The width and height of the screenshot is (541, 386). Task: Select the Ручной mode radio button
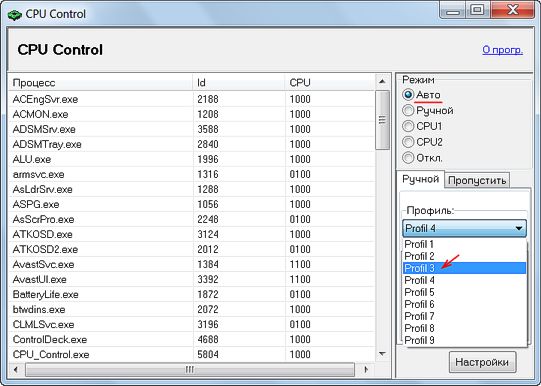[408, 110]
